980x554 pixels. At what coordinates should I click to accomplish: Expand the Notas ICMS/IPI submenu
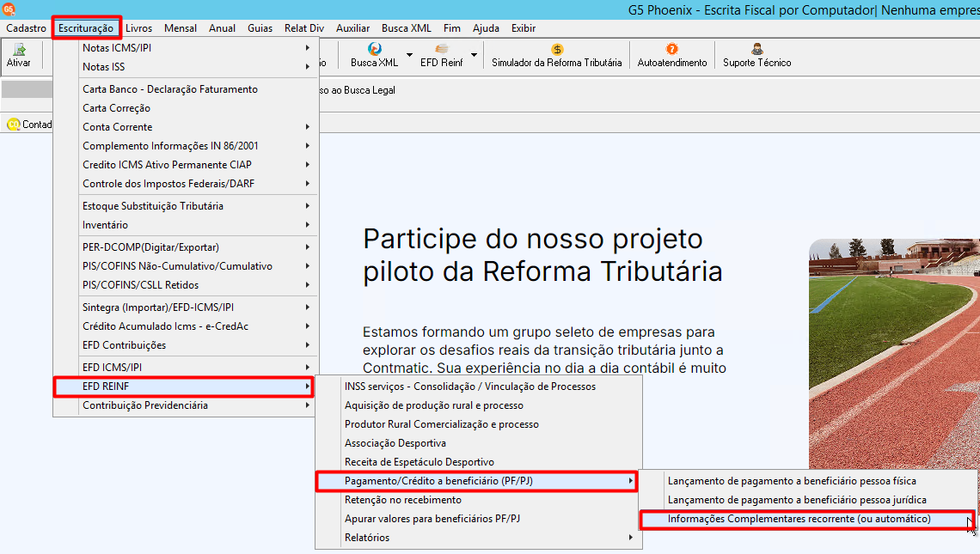308,47
